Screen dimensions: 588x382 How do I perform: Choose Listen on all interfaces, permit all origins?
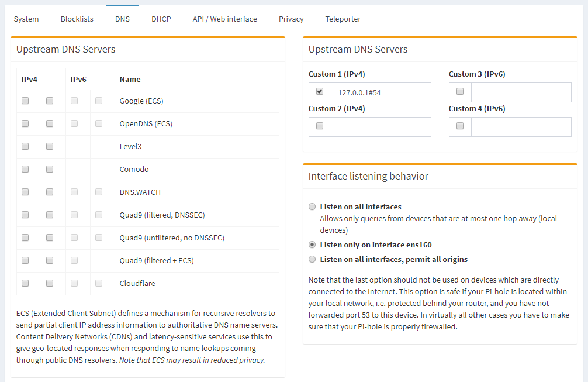pyautogui.click(x=312, y=259)
